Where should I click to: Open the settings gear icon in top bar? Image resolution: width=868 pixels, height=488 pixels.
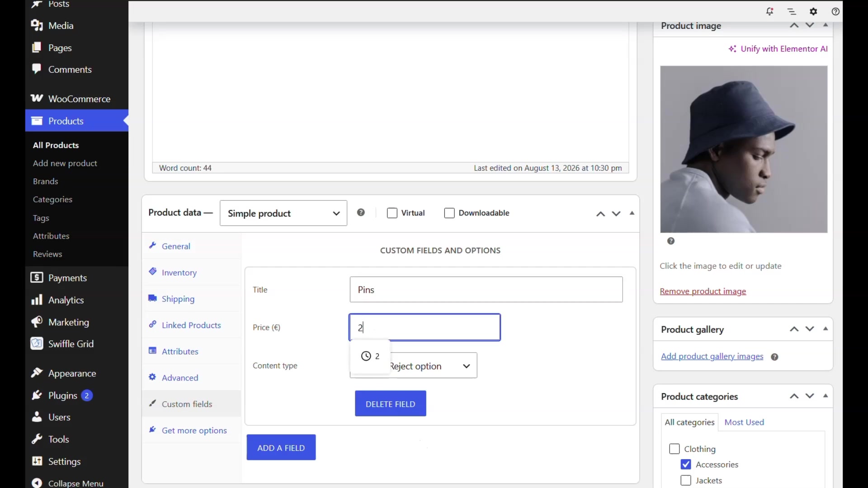point(813,11)
